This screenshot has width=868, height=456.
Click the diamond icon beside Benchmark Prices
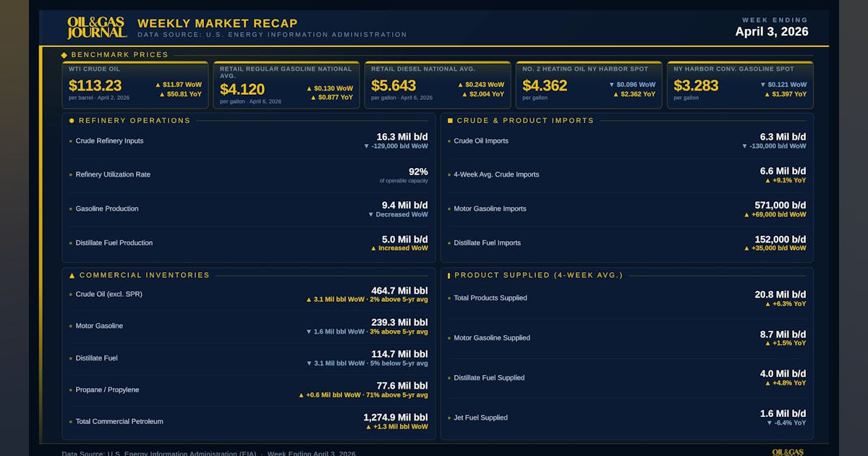(64, 55)
